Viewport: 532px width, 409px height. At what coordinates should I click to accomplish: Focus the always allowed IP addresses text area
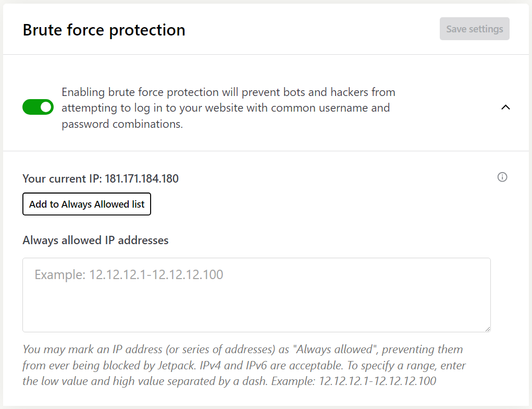pos(256,295)
